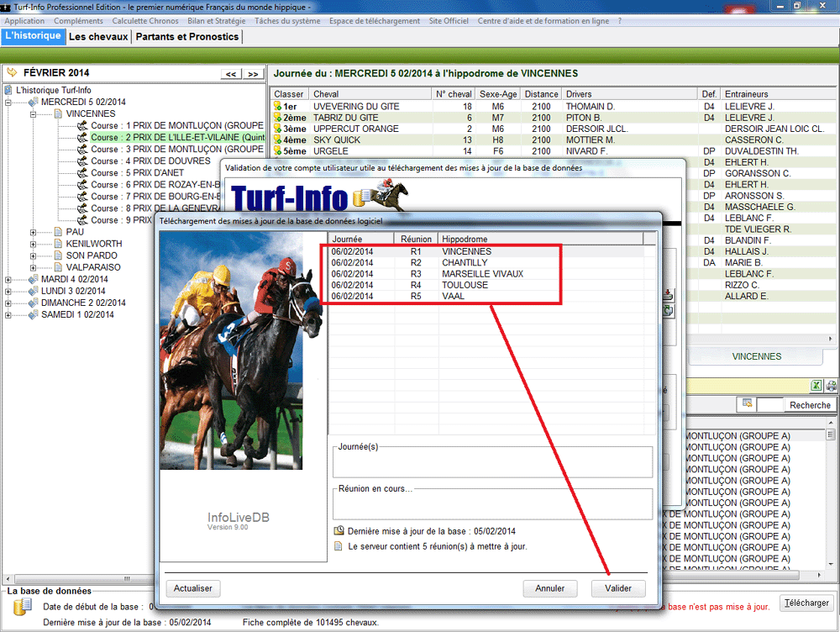Click the calendar icon of MERCREDI 5 02/2014
This screenshot has width=840, height=632.
pyautogui.click(x=33, y=102)
